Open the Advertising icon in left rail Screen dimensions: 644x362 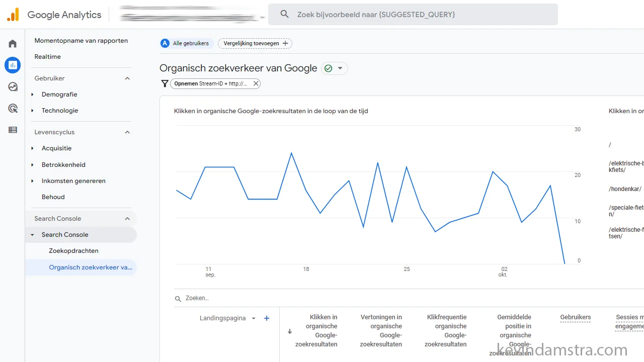click(x=13, y=108)
